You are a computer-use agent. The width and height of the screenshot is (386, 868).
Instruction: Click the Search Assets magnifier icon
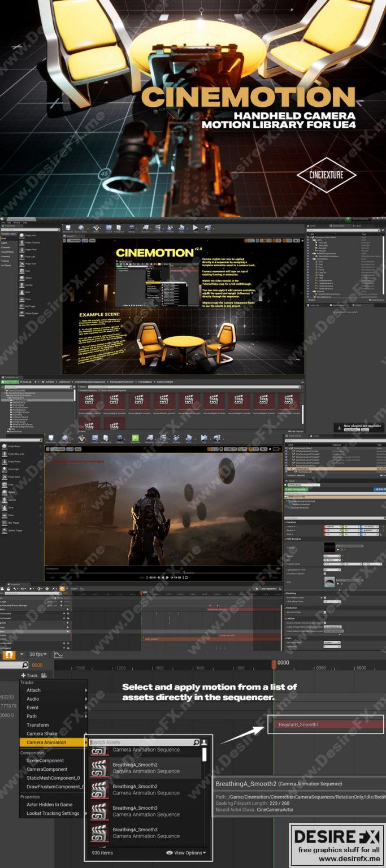196,742
